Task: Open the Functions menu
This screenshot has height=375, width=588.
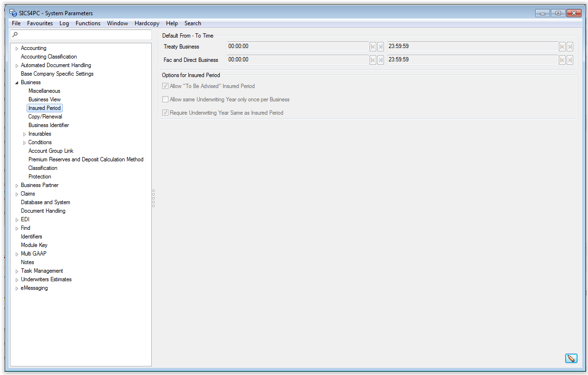Action: [x=88, y=23]
